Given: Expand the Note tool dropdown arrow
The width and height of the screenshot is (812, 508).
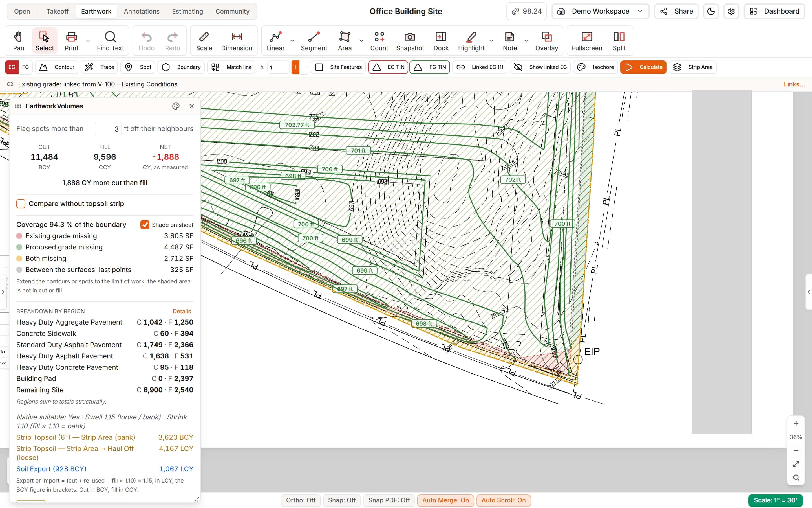Looking at the screenshot, I should coord(526,41).
